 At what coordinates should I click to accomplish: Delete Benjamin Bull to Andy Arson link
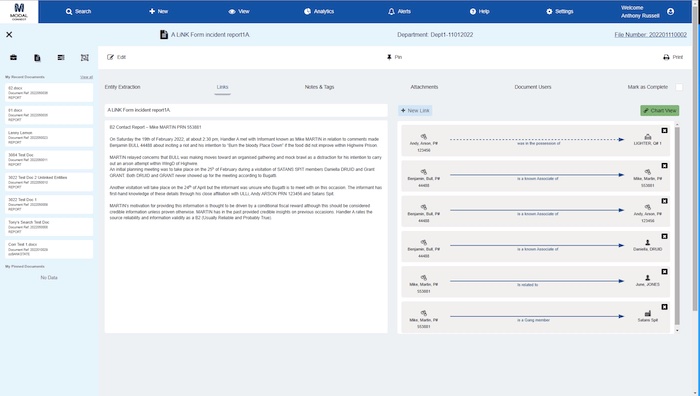(664, 201)
